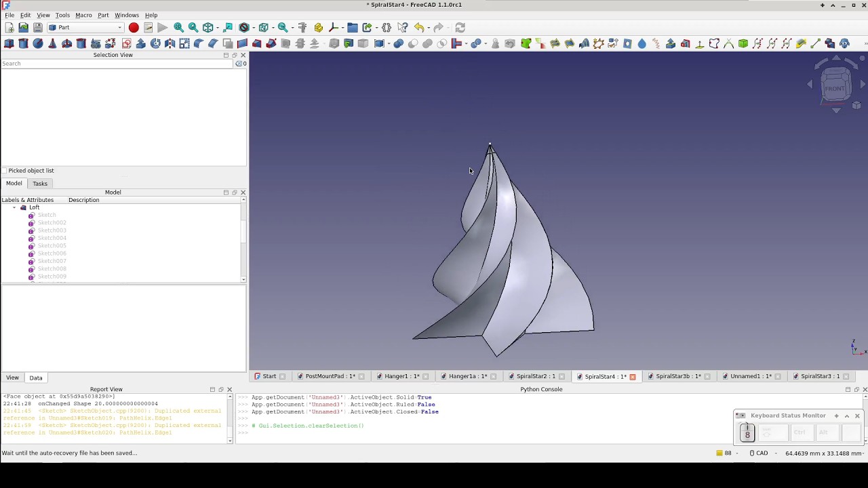
Task: Switch to the Tasks tab
Action: click(x=40, y=184)
